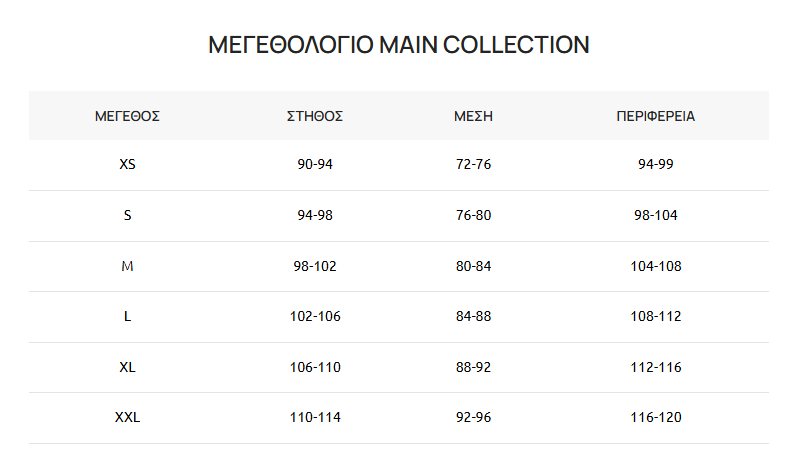795x463 pixels.
Task: Select waist value 72-76 for XS
Action: click(x=473, y=164)
